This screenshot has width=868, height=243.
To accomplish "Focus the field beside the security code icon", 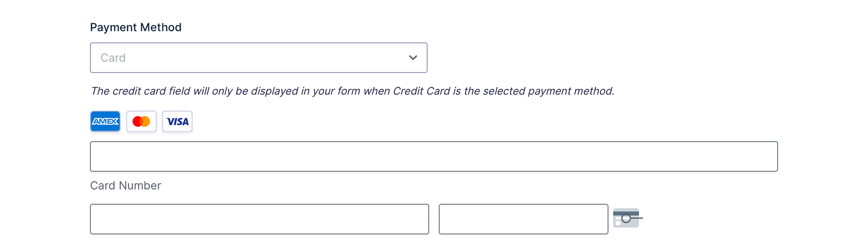I will pyautogui.click(x=523, y=219).
